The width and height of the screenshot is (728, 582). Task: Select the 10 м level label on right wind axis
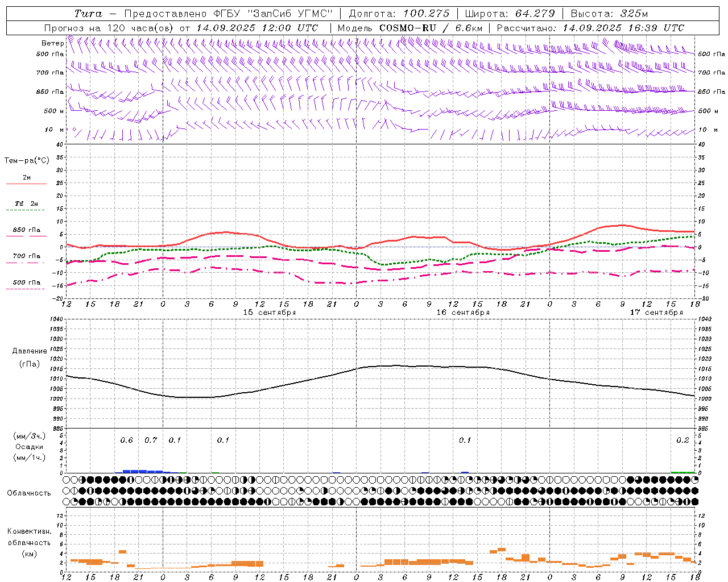708,130
